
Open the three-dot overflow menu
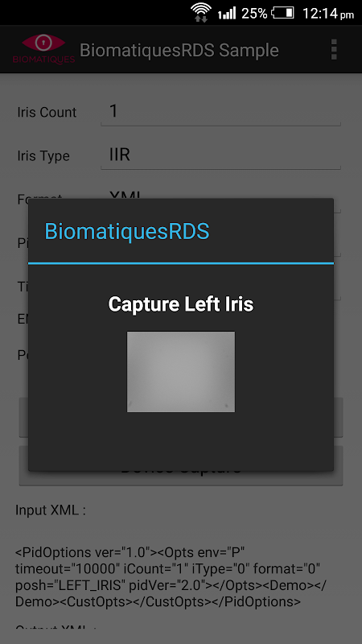(334, 50)
